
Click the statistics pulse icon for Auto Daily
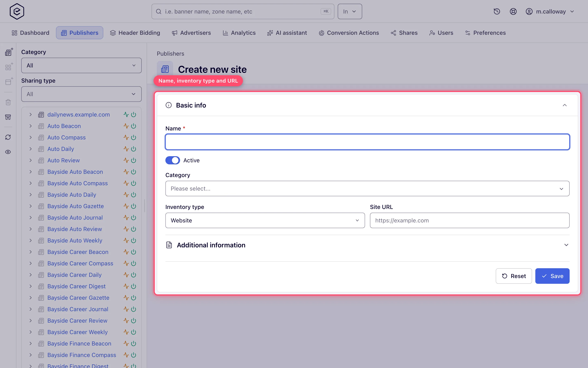point(126,149)
